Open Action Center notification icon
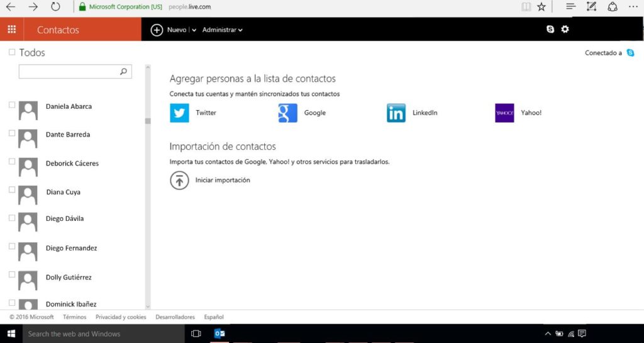This screenshot has width=644, height=343. point(582,334)
